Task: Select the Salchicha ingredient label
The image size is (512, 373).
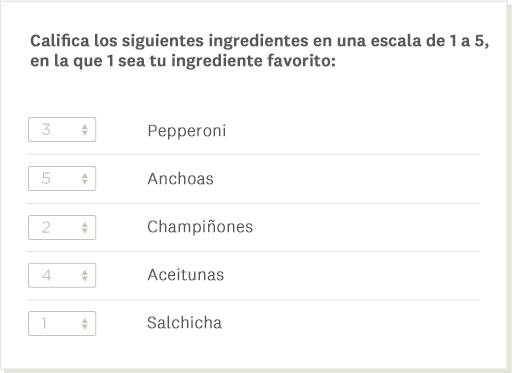Action: [184, 323]
